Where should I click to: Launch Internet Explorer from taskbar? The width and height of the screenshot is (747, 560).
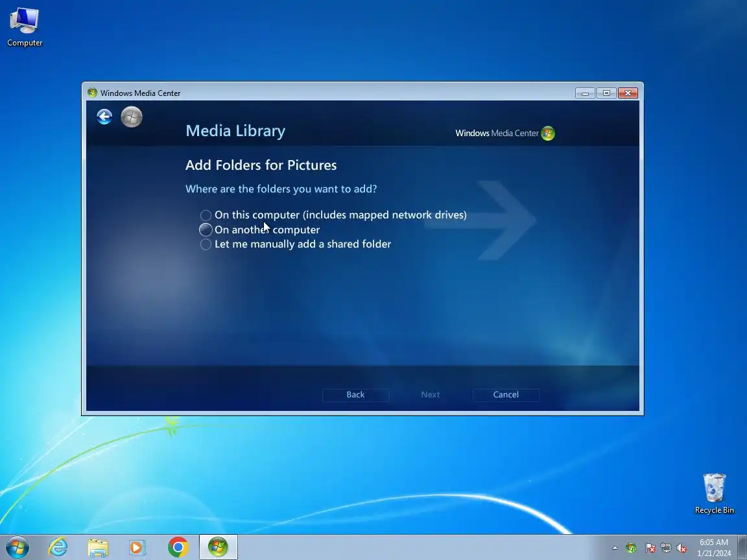point(58,547)
